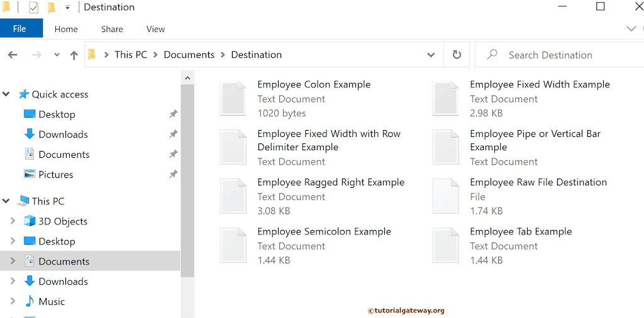Select the 3D Objects label

tap(63, 221)
